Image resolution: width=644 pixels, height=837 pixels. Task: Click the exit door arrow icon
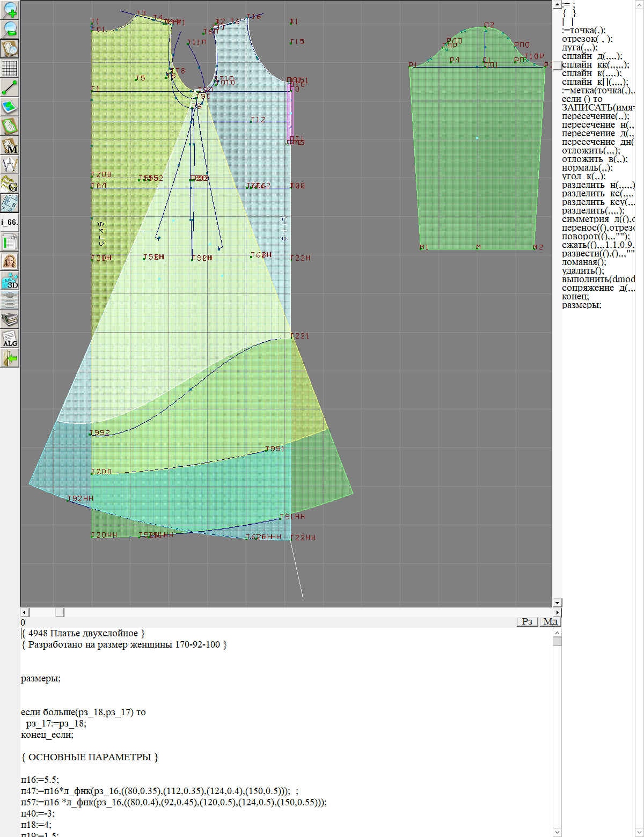pos(10,358)
